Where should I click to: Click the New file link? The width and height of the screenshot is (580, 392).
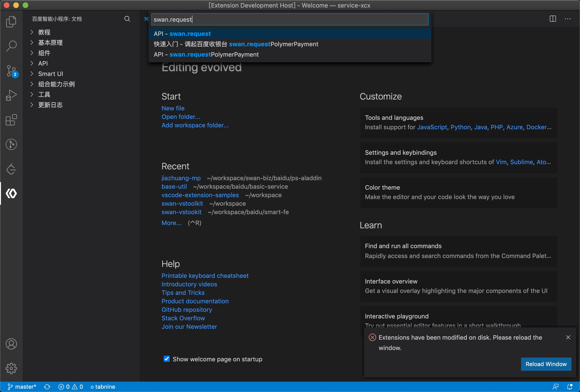coord(173,108)
